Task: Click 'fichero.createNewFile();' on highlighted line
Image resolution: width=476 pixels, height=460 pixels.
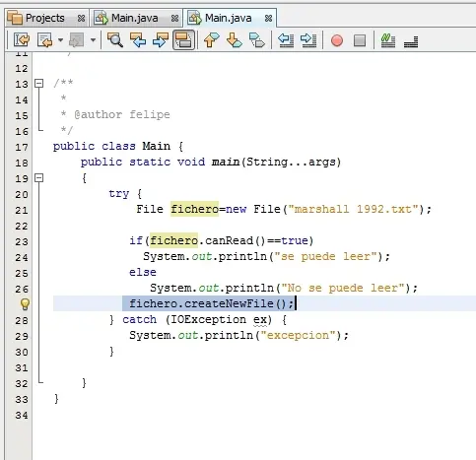Action: 211,303
